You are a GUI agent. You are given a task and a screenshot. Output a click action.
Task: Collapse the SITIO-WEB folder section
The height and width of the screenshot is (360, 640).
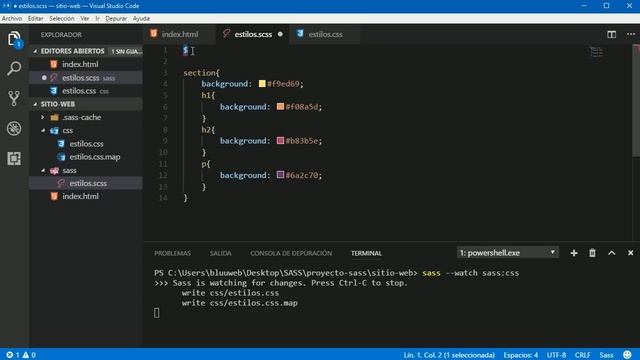click(x=86, y=104)
